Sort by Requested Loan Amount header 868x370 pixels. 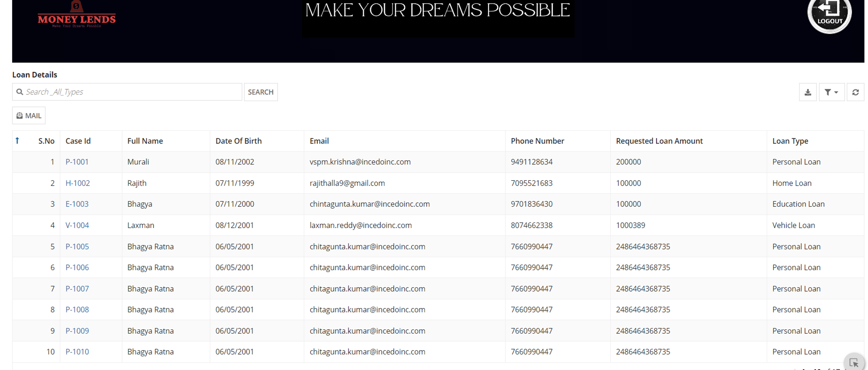[x=659, y=141]
